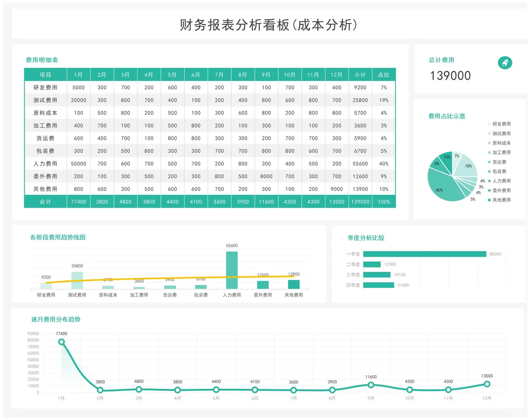530x420 pixels.
Task: Click the 1月 column header in the table
Action: coord(79,75)
